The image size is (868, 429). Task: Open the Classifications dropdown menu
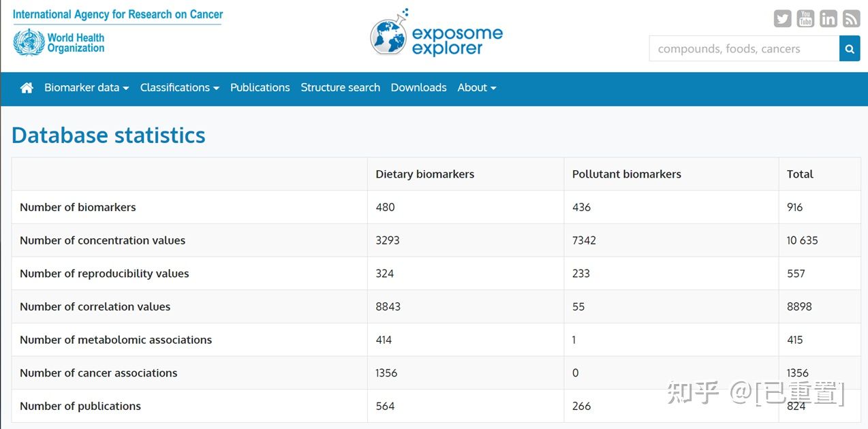(x=179, y=88)
